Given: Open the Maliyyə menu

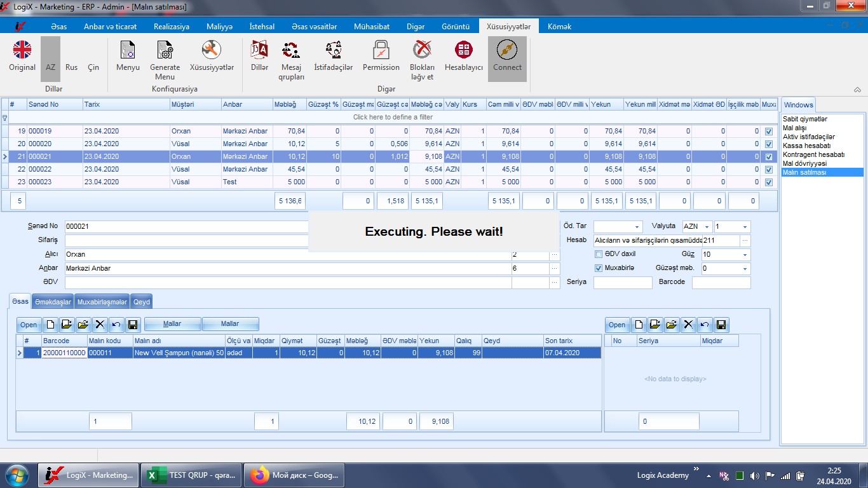Looking at the screenshot, I should [219, 27].
